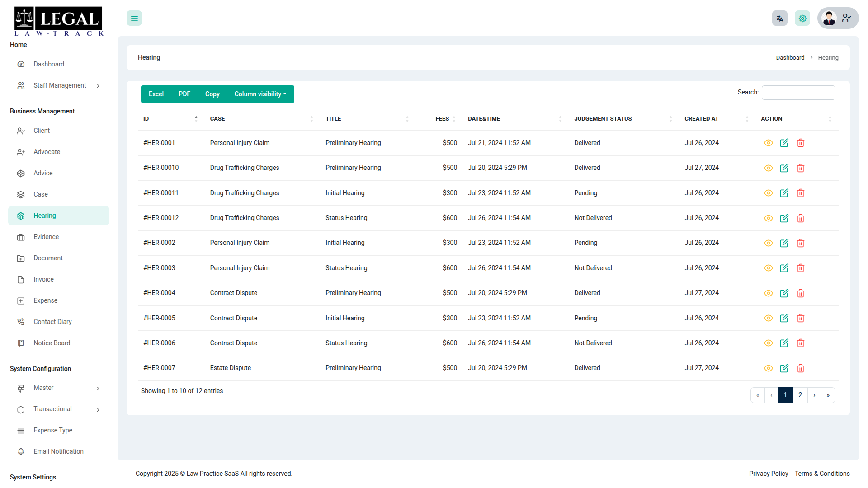Open Email Notification sidebar item
The width and height of the screenshot is (868, 488).
(x=58, y=451)
